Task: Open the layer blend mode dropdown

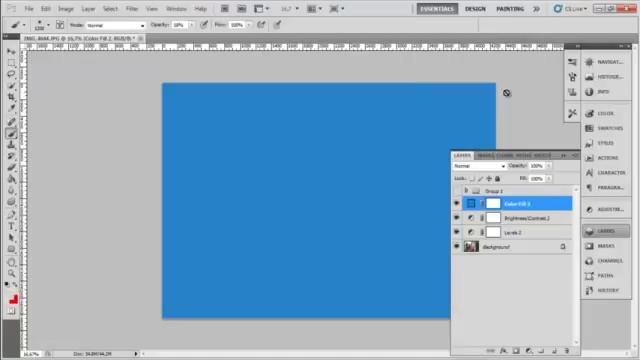Action: pyautogui.click(x=480, y=166)
